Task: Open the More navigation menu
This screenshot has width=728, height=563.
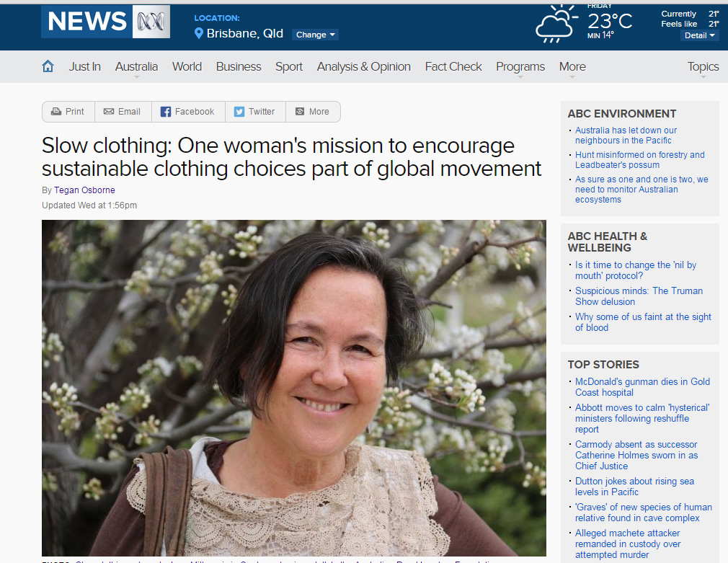Action: 572,67
